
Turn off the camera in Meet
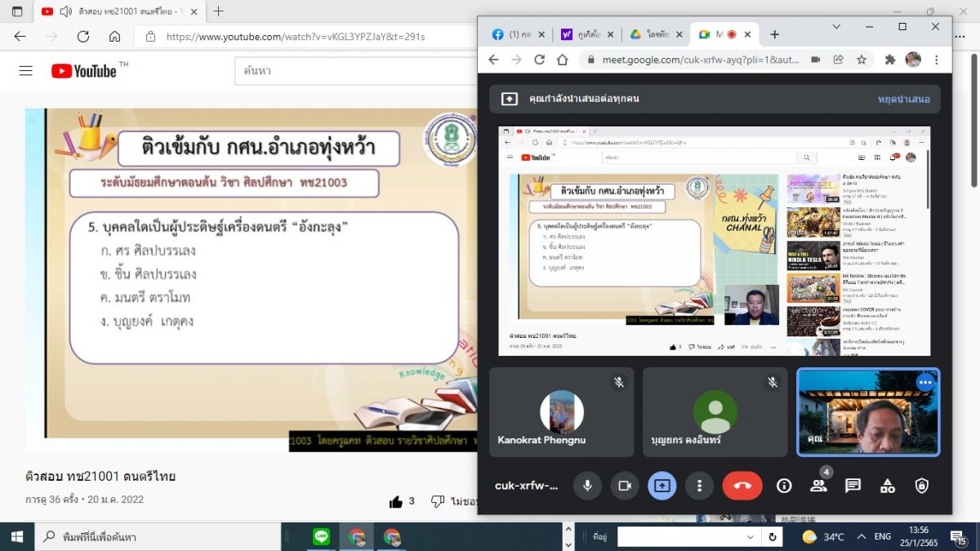[625, 486]
